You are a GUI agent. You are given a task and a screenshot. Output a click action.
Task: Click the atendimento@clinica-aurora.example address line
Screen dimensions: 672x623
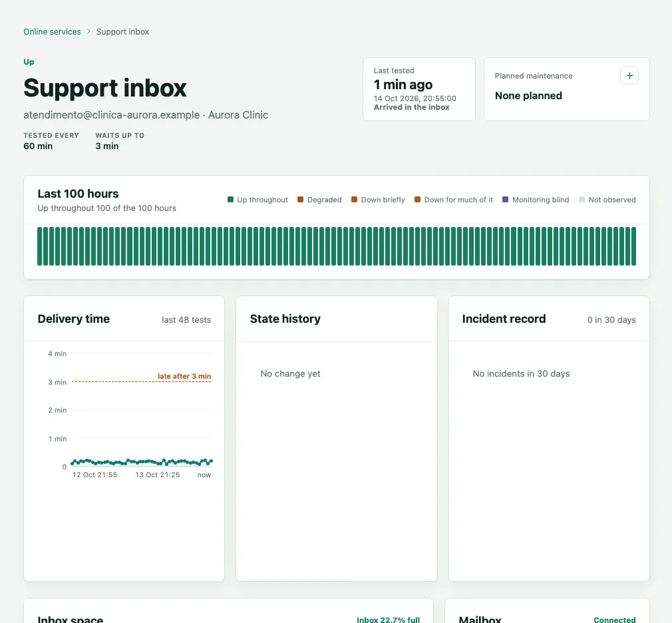click(146, 115)
